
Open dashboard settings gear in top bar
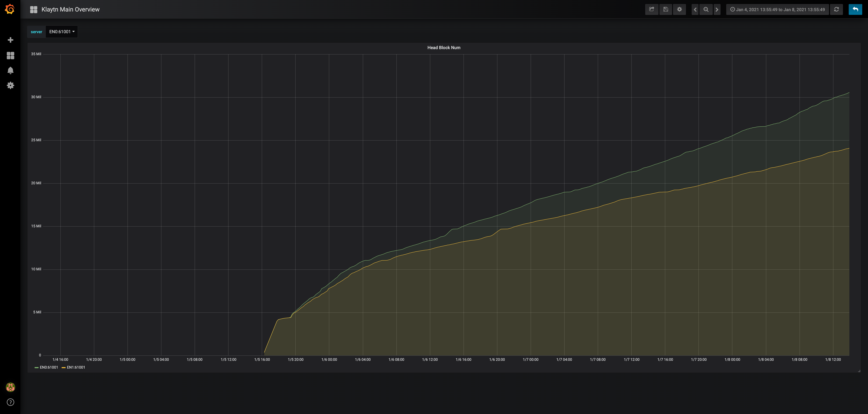coord(679,9)
